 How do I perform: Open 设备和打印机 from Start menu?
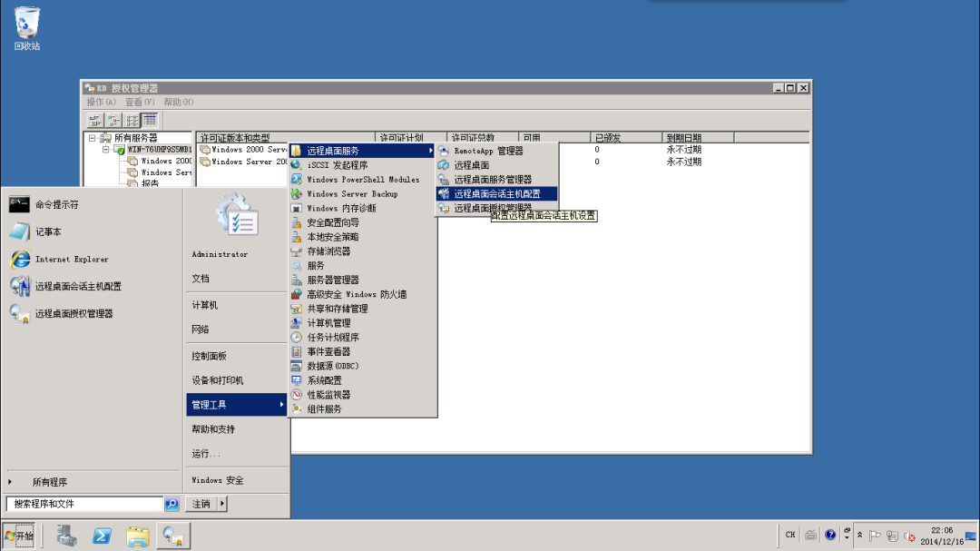pyautogui.click(x=236, y=380)
